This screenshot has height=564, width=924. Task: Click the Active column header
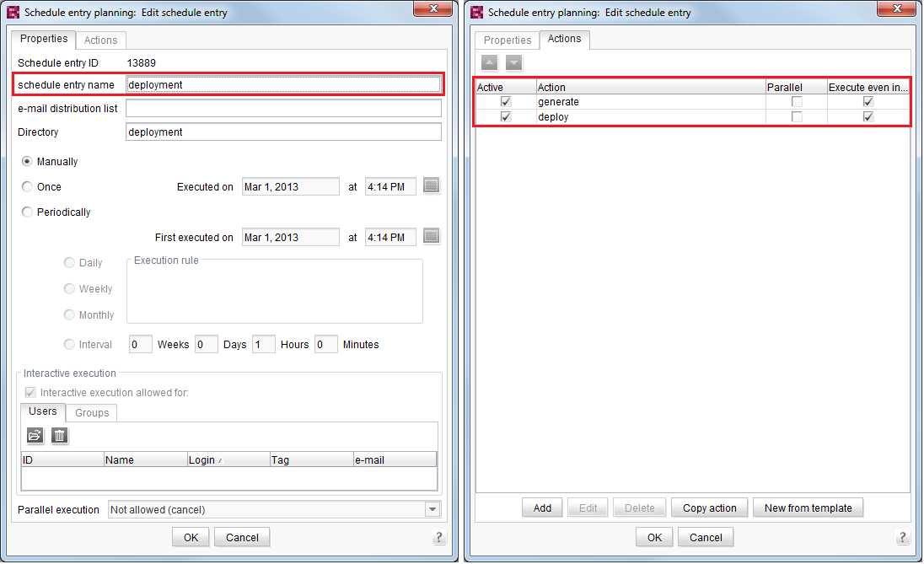tap(506, 87)
